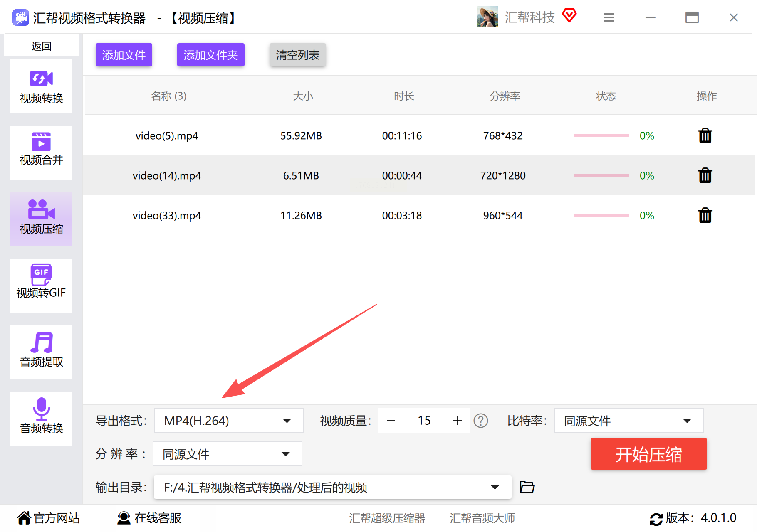
Task: Open the output folder browse icon
Action: [527, 487]
